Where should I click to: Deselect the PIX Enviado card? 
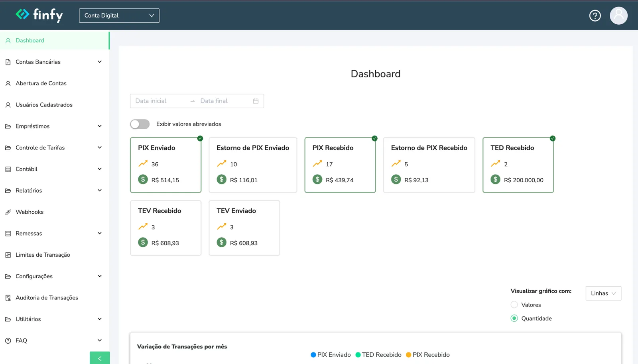click(x=165, y=165)
